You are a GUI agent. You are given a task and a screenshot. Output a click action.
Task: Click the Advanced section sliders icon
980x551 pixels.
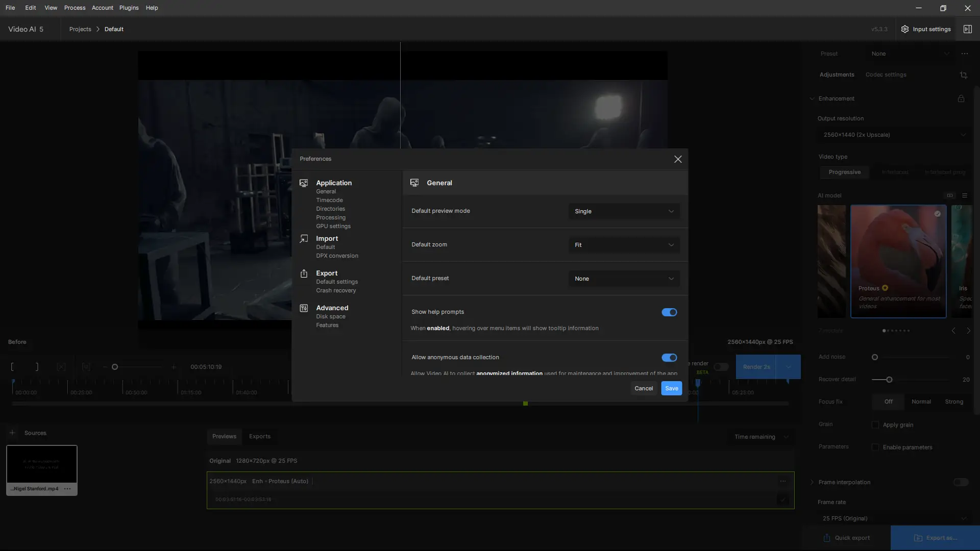pos(304,308)
